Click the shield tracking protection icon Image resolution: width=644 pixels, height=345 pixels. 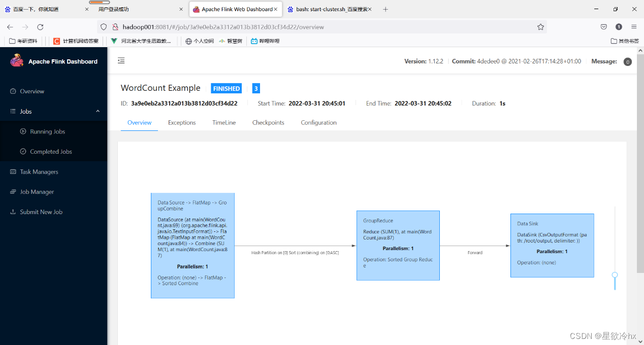104,27
